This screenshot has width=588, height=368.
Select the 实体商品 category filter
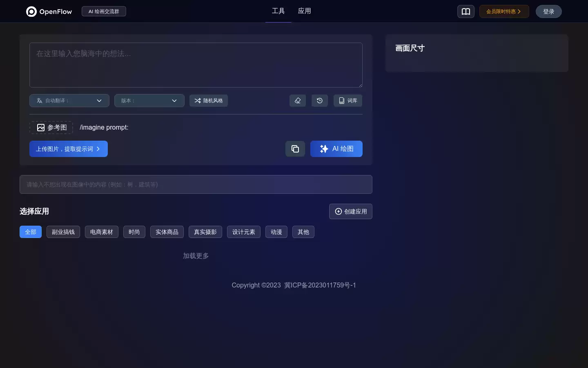[x=167, y=232]
